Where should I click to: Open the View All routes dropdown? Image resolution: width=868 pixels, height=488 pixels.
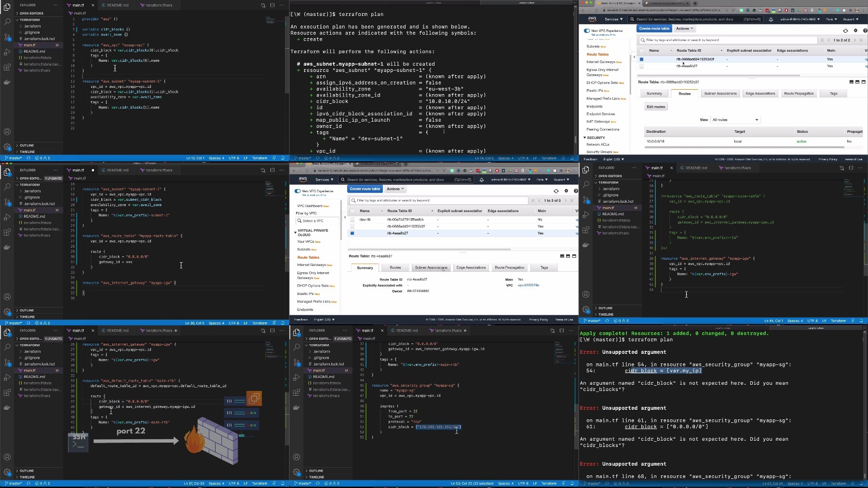[x=735, y=120]
